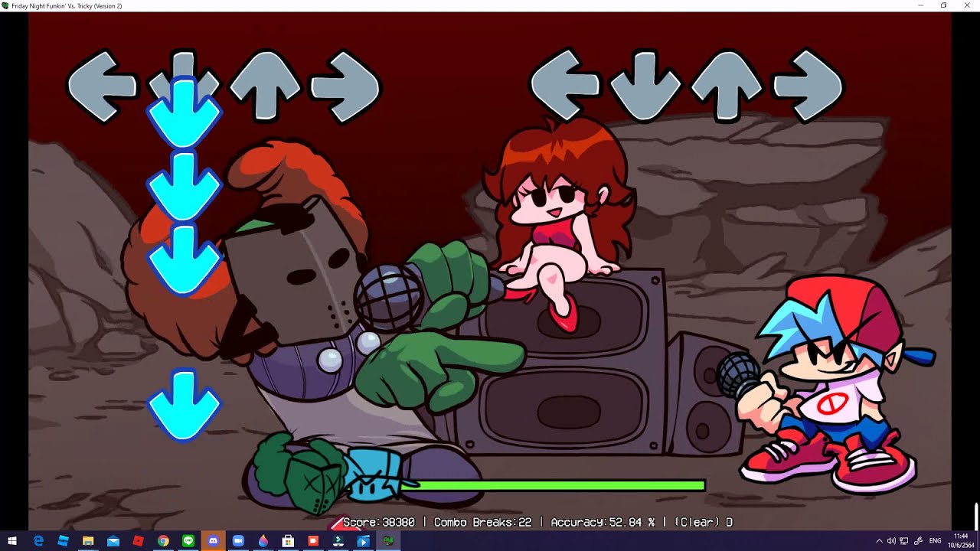This screenshot has width=980, height=551.
Task: Open network settings from the tray
Action: 904,541
